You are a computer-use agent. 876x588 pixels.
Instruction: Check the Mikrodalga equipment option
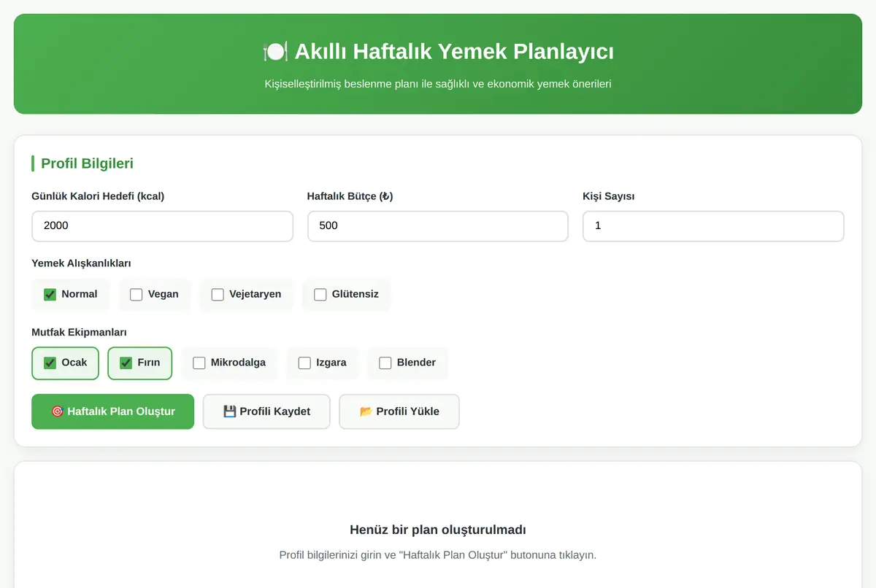coord(199,363)
